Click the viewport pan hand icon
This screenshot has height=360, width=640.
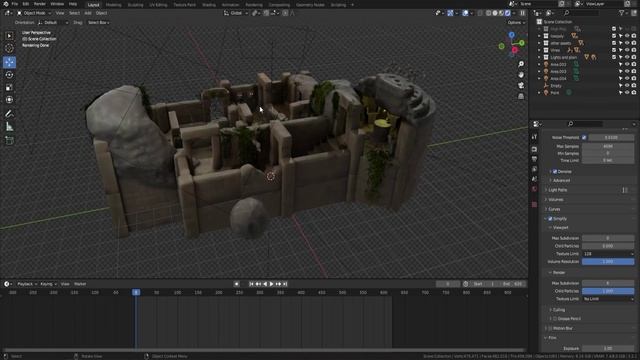click(x=521, y=75)
